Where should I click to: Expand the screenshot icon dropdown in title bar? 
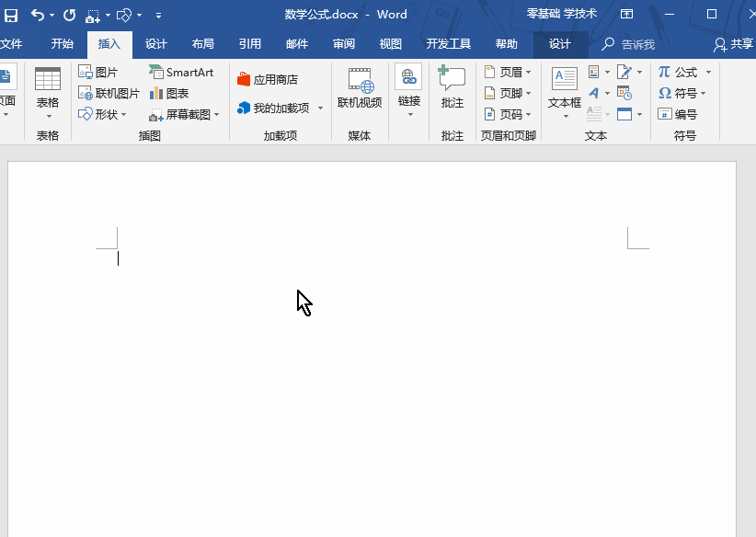pyautogui.click(x=108, y=16)
